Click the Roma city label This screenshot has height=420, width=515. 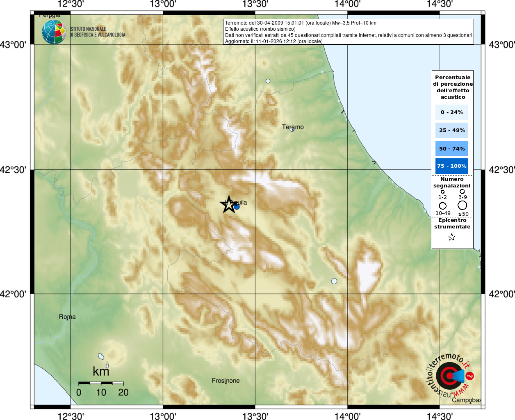67,317
